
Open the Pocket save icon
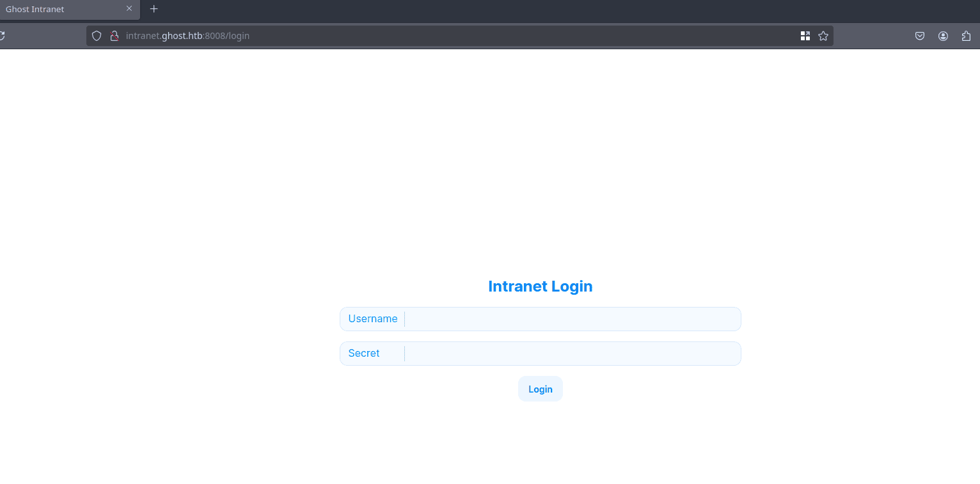919,36
